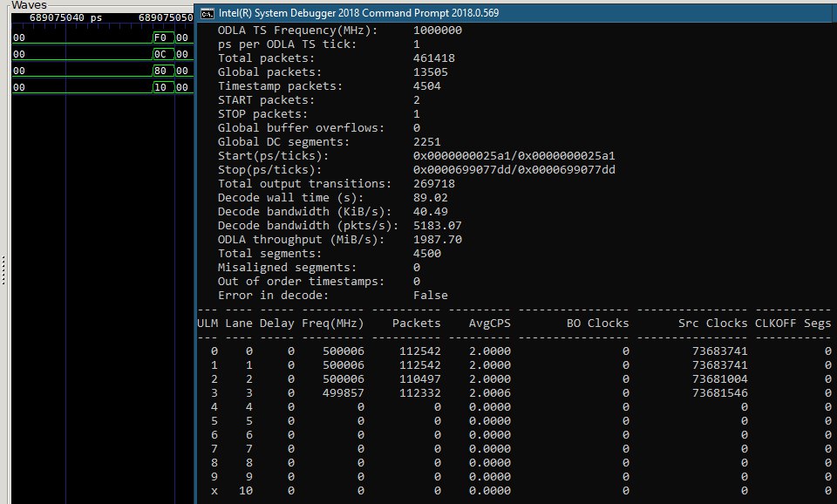
Task: Click the 0C value in Waves panel
Action: [x=160, y=54]
